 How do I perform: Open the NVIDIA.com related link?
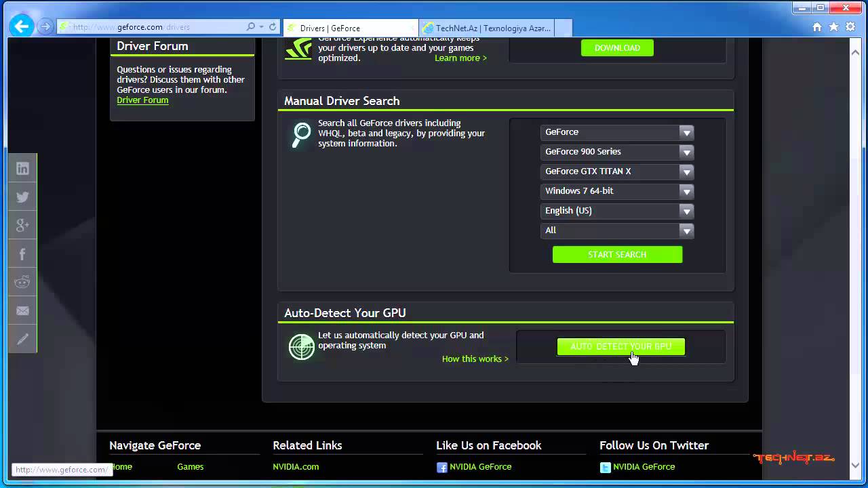296,467
